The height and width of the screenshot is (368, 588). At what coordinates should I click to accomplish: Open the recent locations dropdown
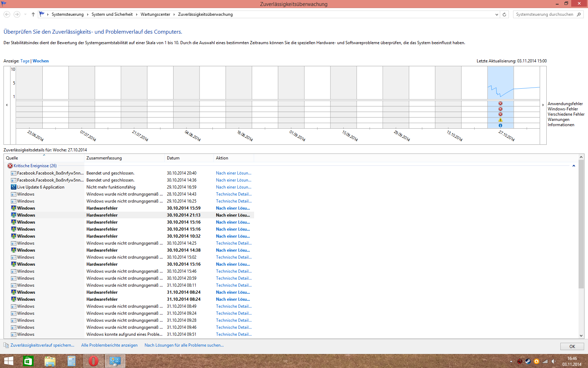pyautogui.click(x=25, y=14)
